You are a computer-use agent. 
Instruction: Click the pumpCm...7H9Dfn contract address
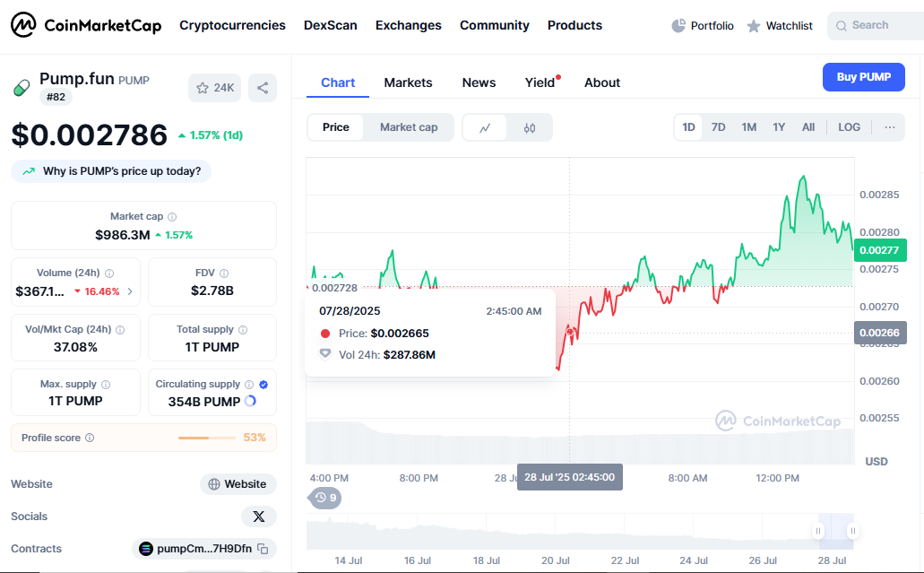[204, 549]
